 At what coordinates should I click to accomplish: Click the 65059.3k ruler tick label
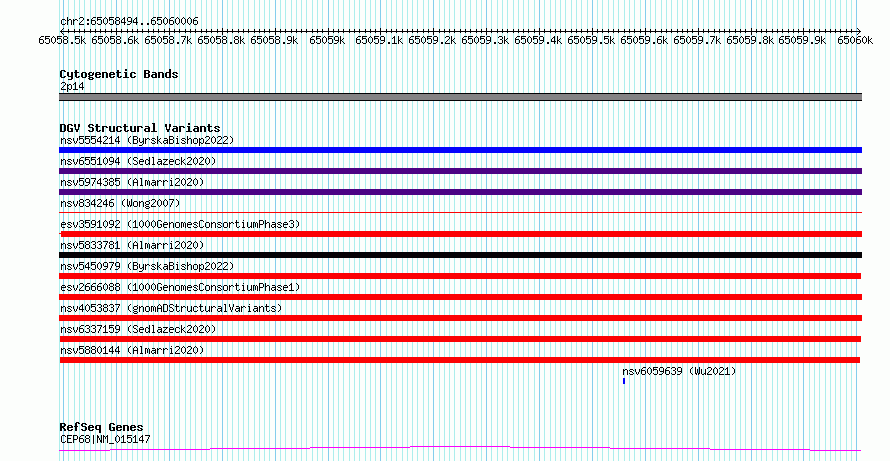click(485, 41)
